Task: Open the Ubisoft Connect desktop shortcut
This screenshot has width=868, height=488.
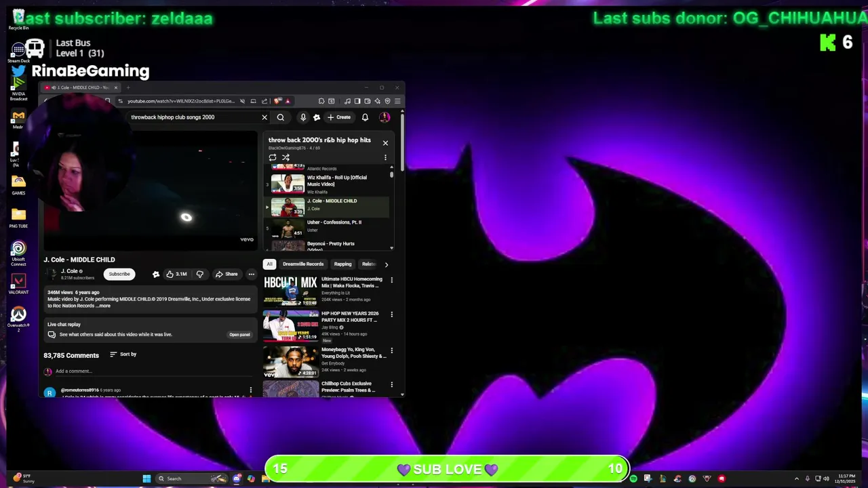Action: pyautogui.click(x=18, y=253)
